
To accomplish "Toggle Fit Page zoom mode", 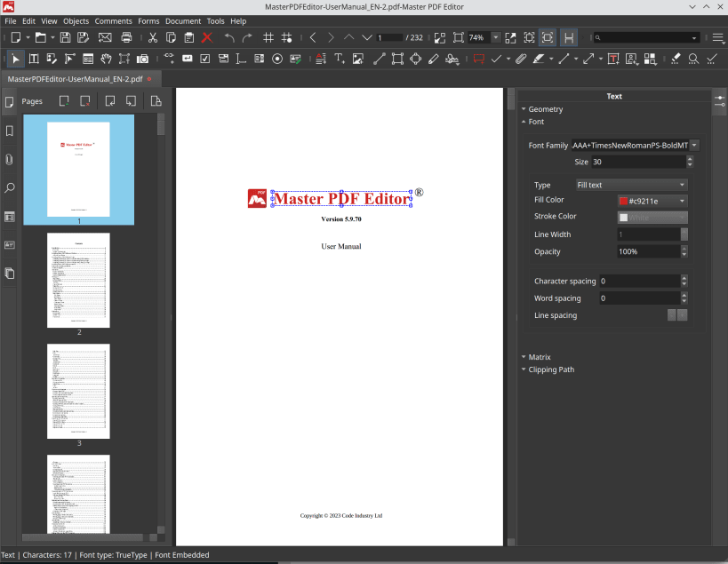I will (x=529, y=37).
